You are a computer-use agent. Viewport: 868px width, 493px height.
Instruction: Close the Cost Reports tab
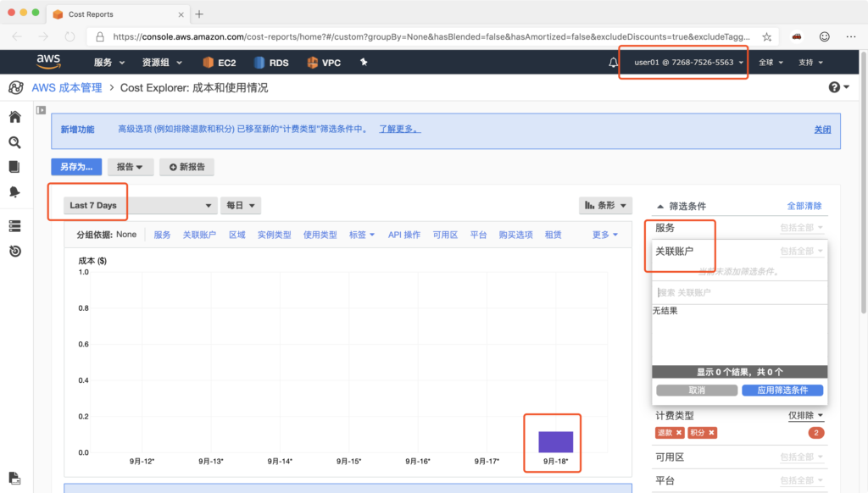(181, 15)
